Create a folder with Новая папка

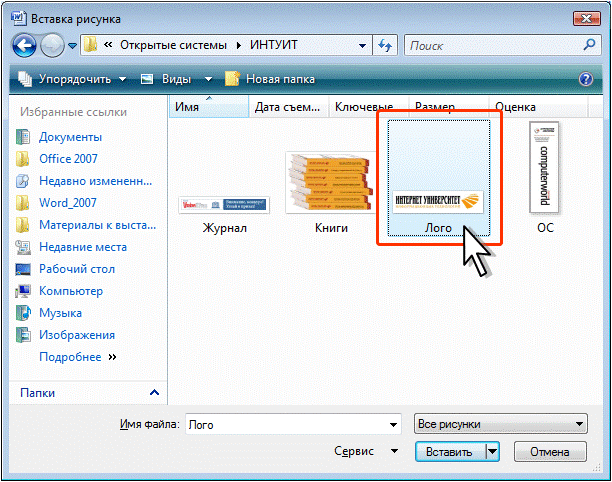pos(270,79)
